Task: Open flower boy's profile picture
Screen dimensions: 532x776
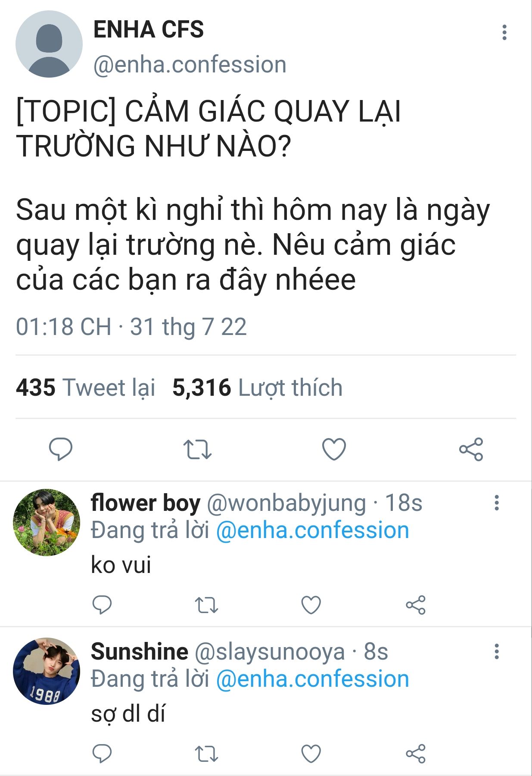Action: click(x=47, y=522)
